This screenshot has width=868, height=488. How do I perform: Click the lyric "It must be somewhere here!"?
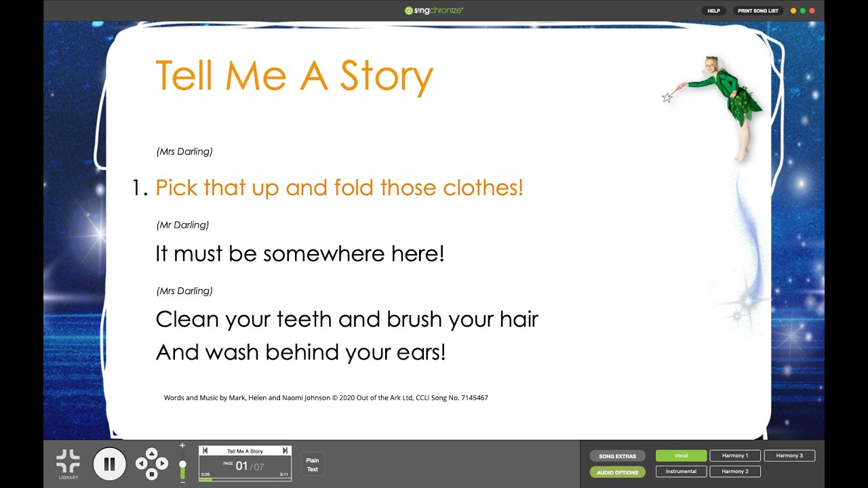click(300, 254)
